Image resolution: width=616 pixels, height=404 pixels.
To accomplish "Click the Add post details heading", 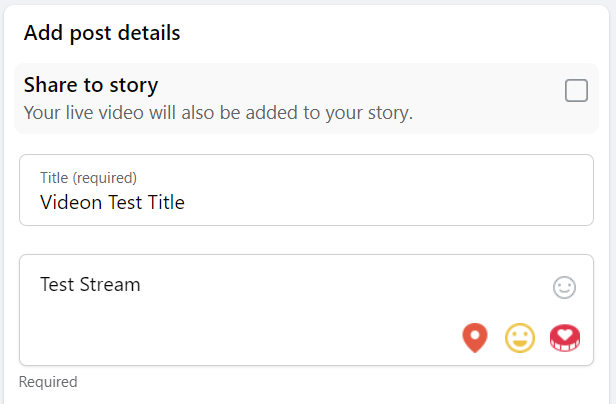I will (x=102, y=33).
